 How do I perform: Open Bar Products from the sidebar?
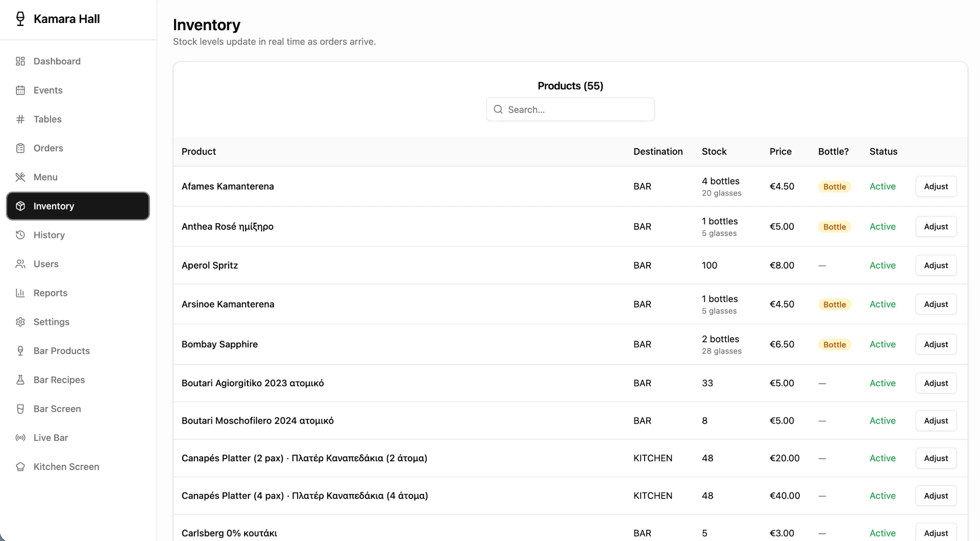78,351
